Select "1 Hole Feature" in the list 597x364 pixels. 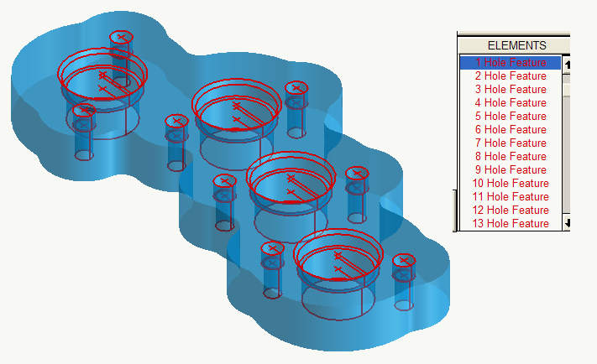pos(511,62)
